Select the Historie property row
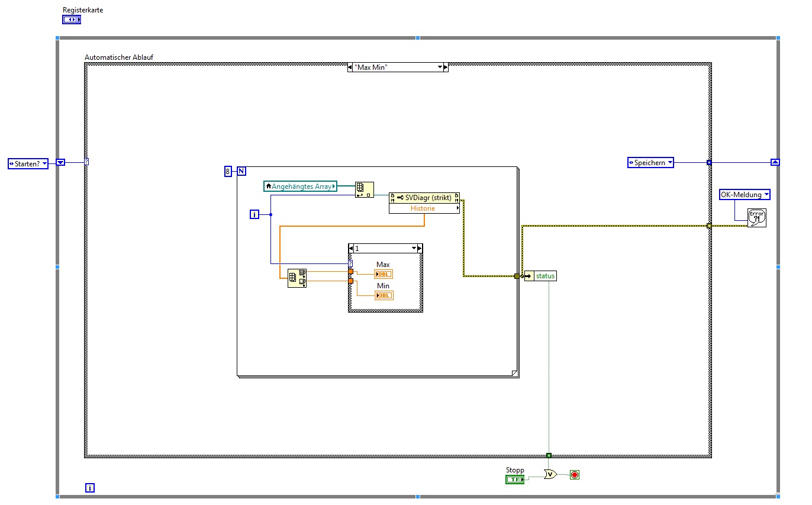 (x=424, y=208)
